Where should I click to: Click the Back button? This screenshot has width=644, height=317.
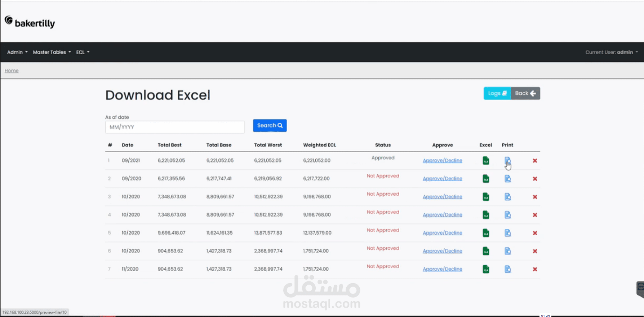coord(525,93)
